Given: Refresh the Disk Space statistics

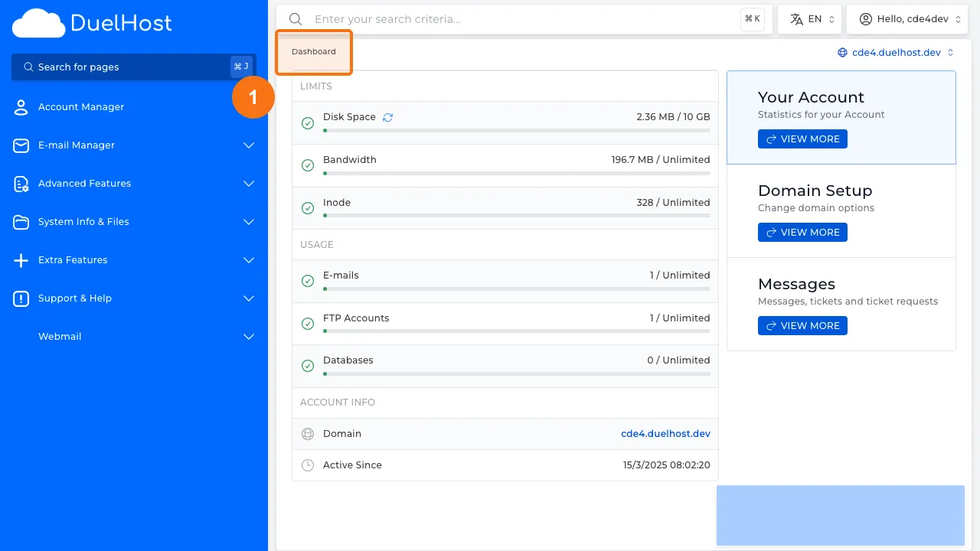Looking at the screenshot, I should pos(387,116).
